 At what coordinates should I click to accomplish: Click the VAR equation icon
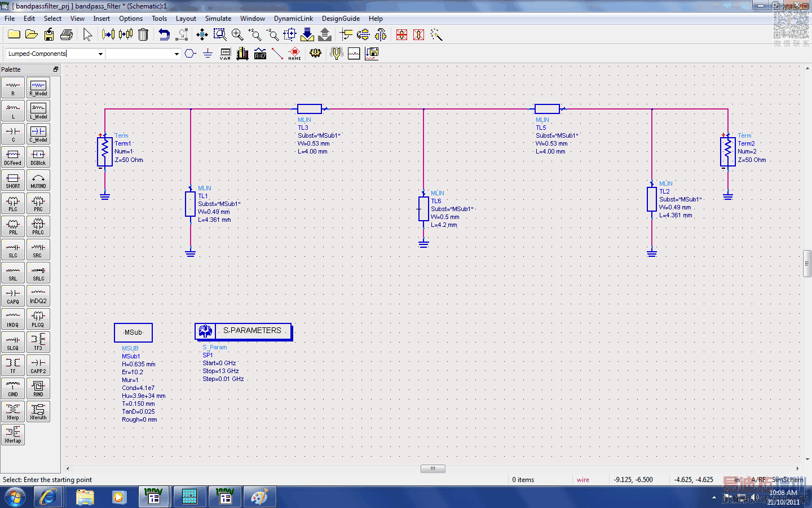(x=225, y=53)
